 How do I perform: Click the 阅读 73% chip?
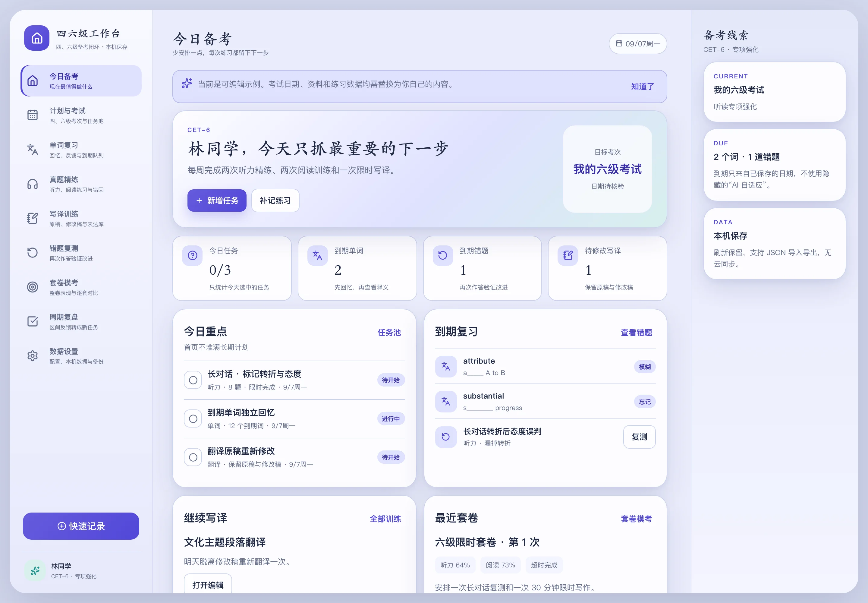(501, 565)
